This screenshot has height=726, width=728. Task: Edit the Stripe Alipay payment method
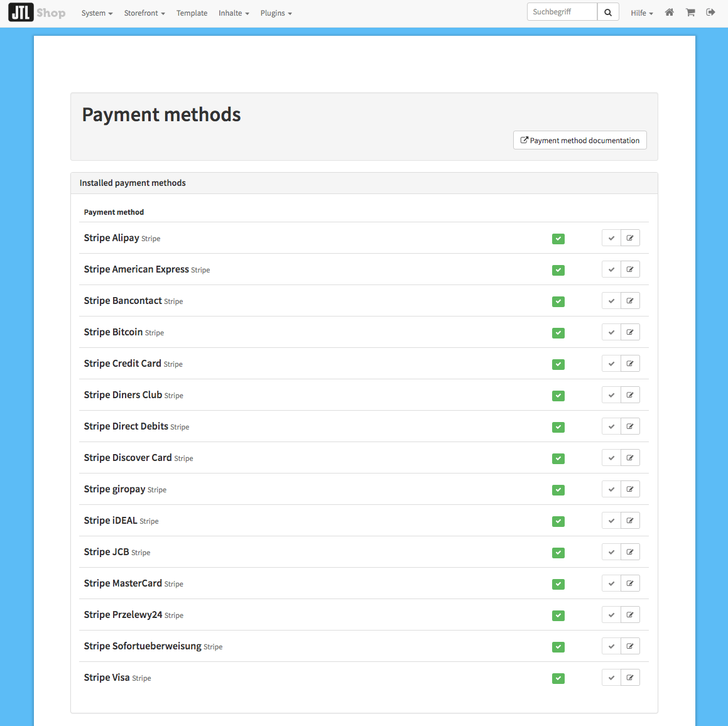tap(630, 238)
